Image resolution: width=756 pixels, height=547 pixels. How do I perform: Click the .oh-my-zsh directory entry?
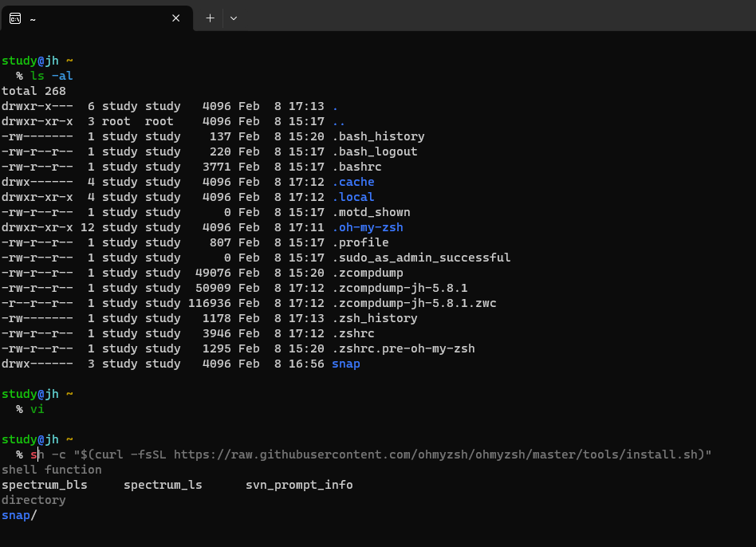click(x=367, y=227)
